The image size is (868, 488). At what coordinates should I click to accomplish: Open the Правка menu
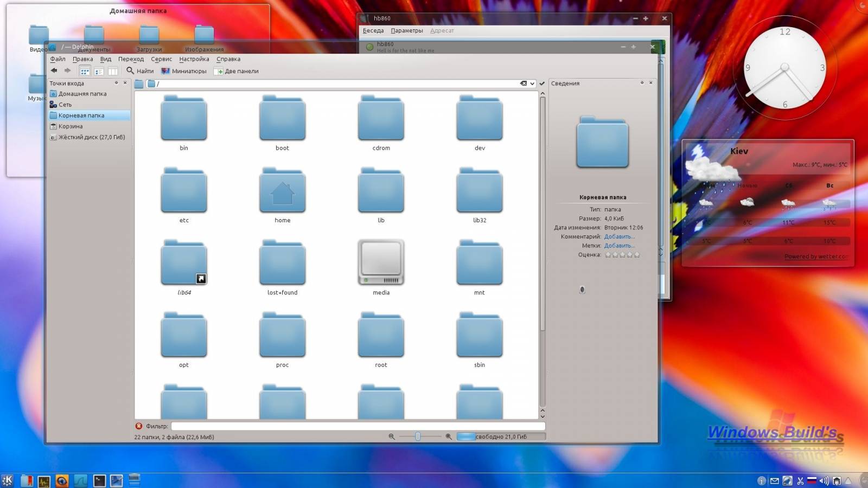(83, 59)
